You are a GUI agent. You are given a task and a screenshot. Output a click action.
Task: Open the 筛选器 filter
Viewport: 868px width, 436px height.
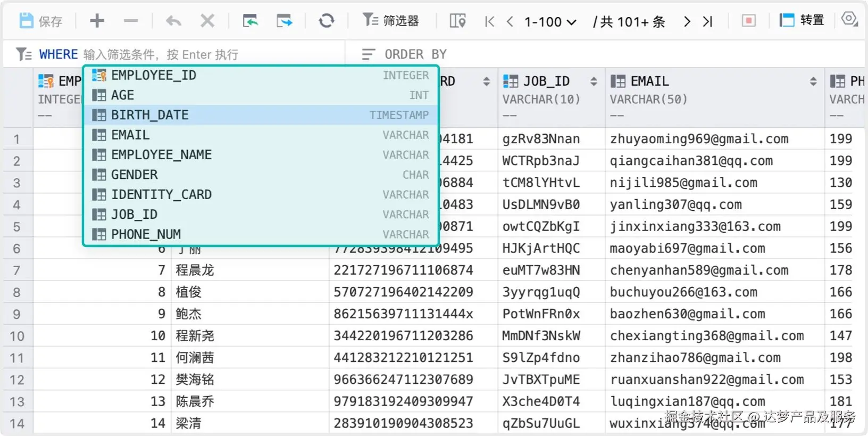391,21
